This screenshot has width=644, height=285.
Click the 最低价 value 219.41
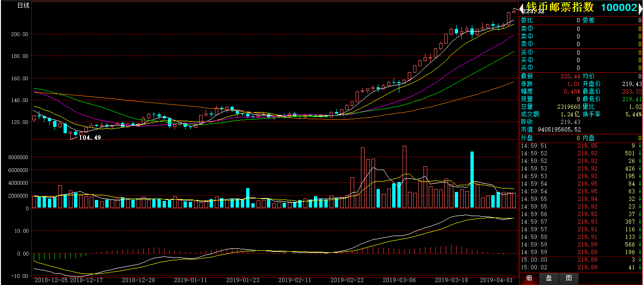[632, 99]
